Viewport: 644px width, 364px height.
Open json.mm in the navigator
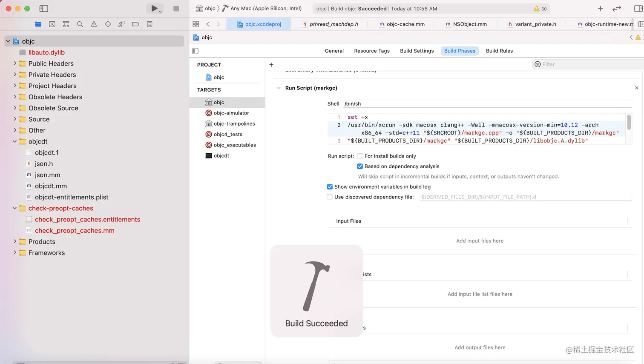click(x=47, y=175)
